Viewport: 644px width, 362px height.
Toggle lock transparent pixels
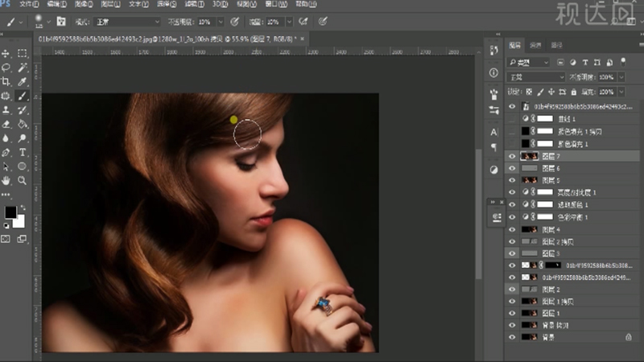529,92
